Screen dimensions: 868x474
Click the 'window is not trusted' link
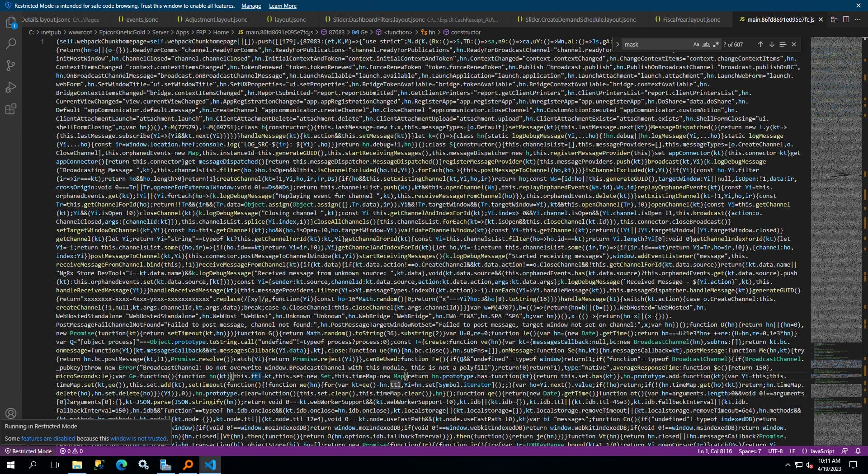tap(138, 438)
